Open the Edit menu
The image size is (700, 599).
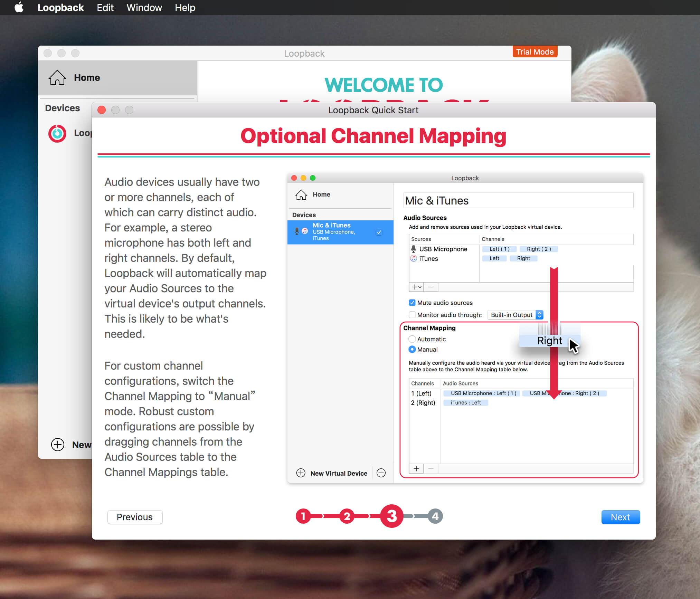(105, 8)
